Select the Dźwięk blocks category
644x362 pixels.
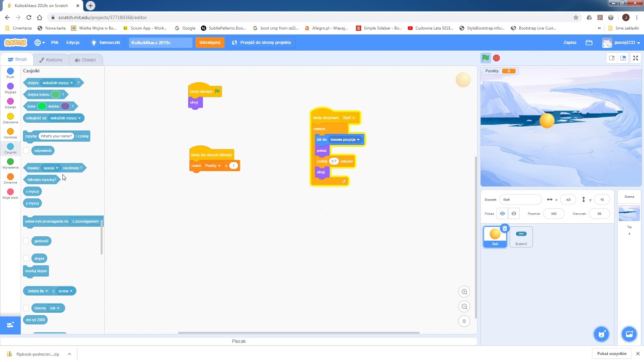click(10, 104)
